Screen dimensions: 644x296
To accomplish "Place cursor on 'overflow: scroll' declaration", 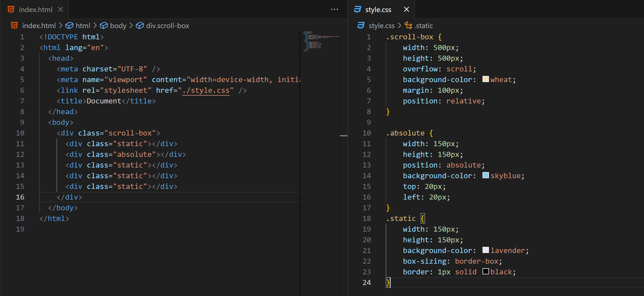I will point(439,69).
